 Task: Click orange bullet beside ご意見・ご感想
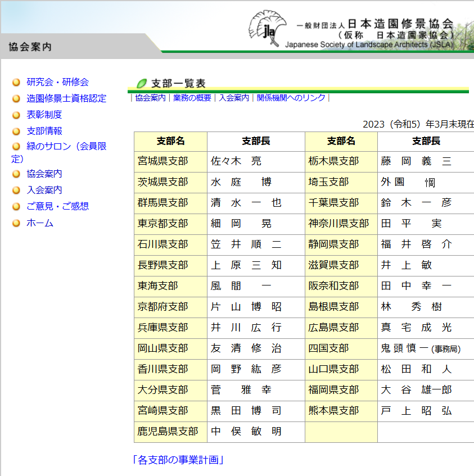(x=16, y=207)
